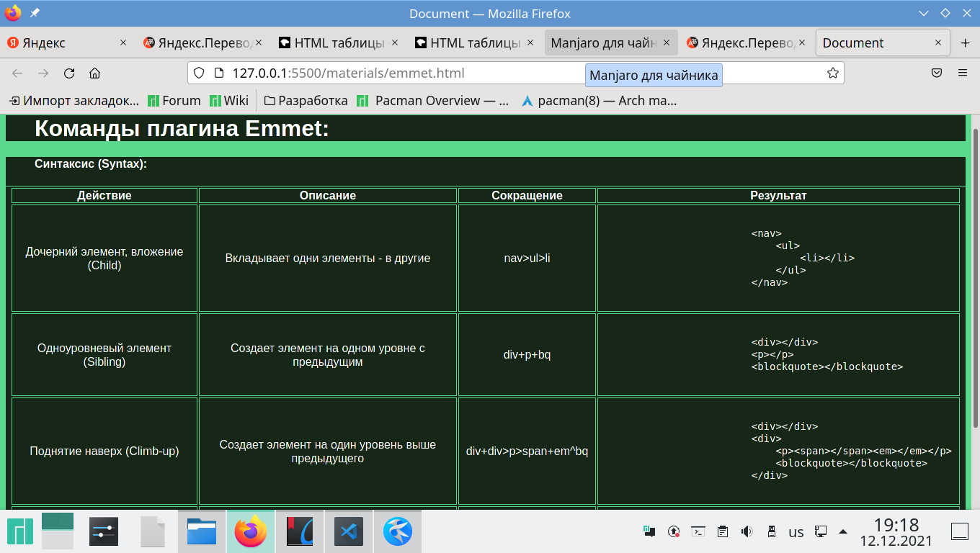Click the Создает элемент на один уровень выше description
Viewport: 980px width, 553px height.
click(328, 451)
